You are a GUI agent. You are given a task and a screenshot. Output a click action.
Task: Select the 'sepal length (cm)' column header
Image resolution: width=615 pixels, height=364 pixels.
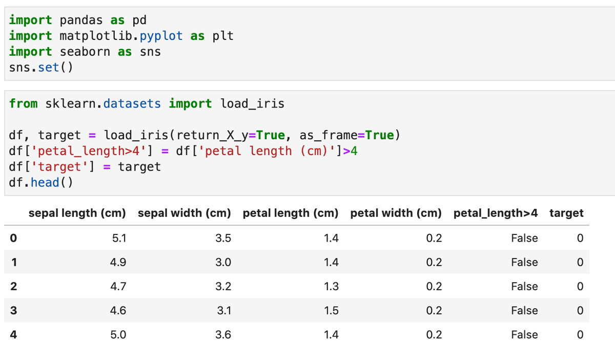[77, 213]
